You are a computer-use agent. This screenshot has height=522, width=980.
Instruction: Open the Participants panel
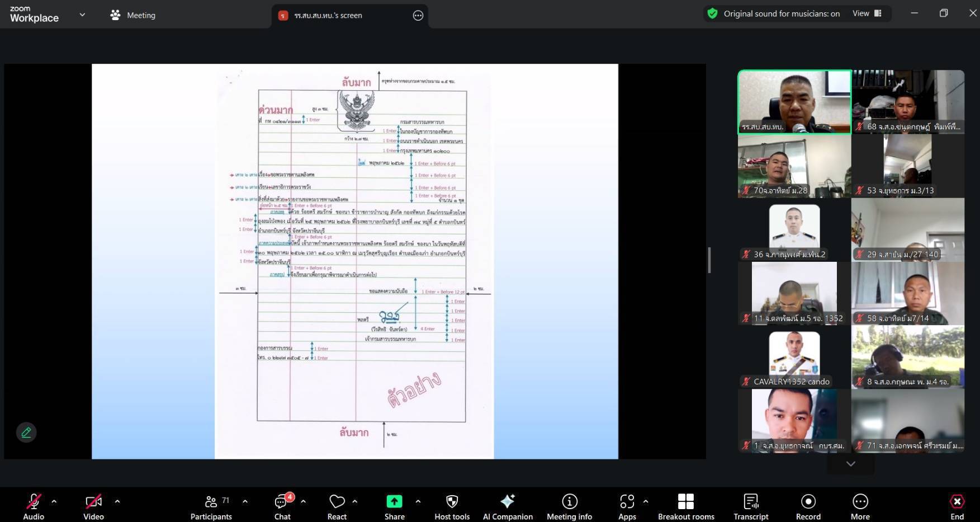click(211, 506)
